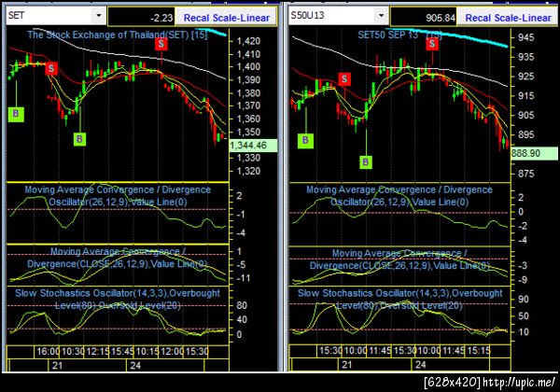Click the 945 price level on S50U13 scale

(x=526, y=37)
